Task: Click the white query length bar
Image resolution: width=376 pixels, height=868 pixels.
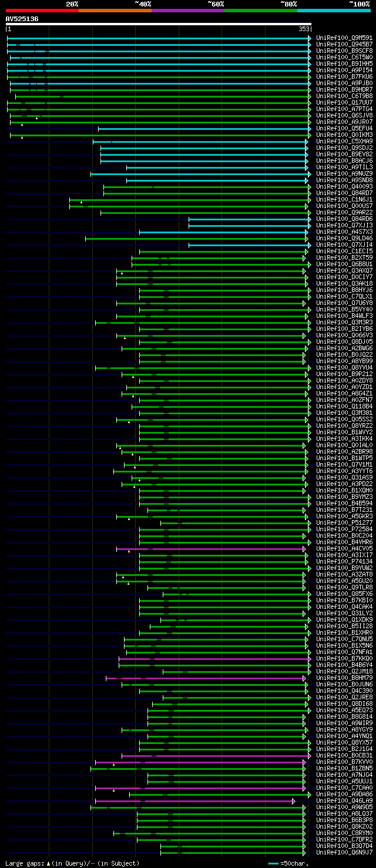Action: tap(158, 24)
